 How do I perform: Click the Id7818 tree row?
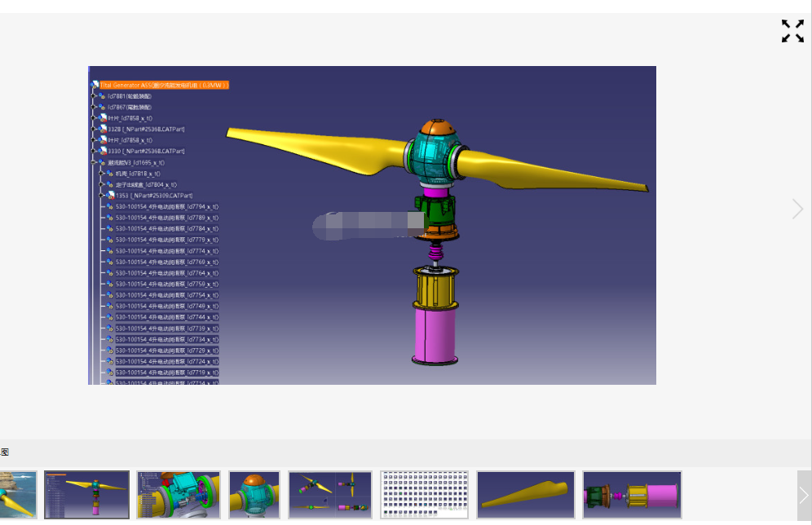[138, 174]
